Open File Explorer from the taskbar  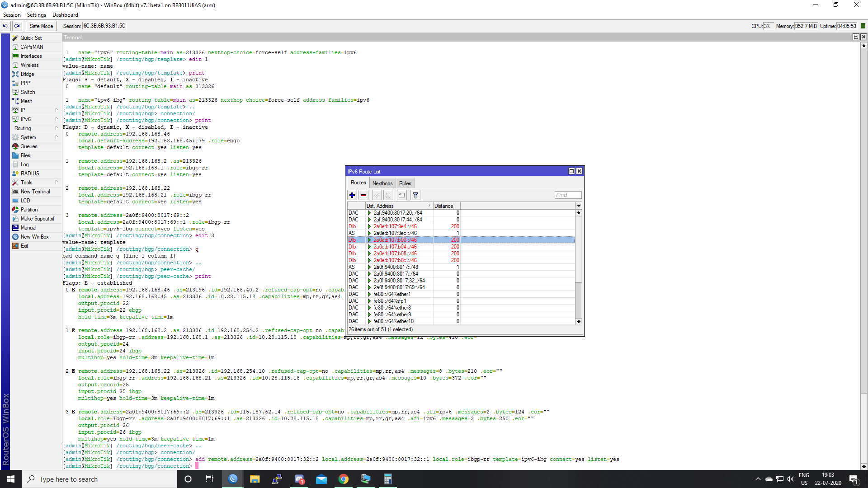(255, 479)
